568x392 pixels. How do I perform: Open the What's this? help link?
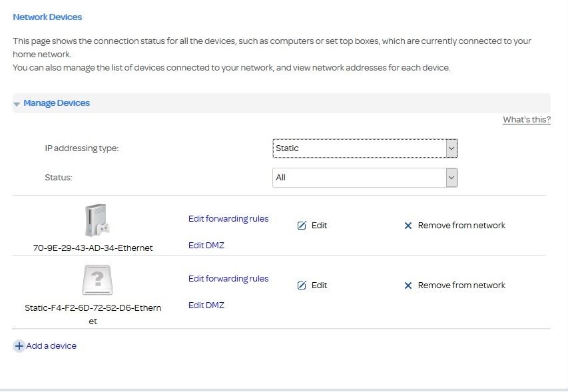[526, 120]
